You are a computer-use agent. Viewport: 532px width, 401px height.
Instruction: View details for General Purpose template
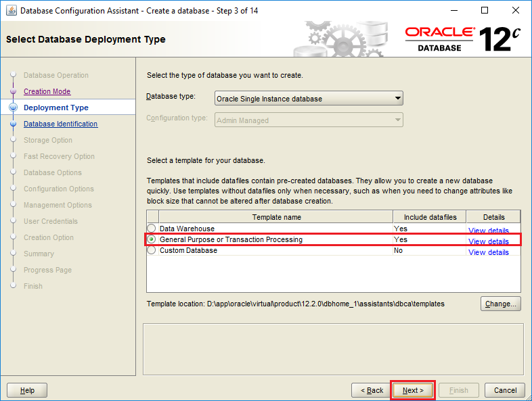click(x=488, y=241)
